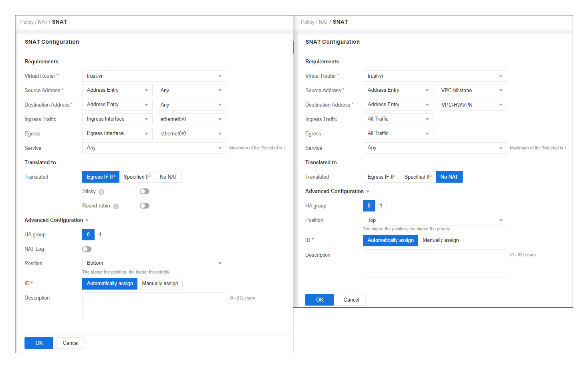The image size is (588, 368).
Task: Click OK button in right panel
Action: click(320, 300)
